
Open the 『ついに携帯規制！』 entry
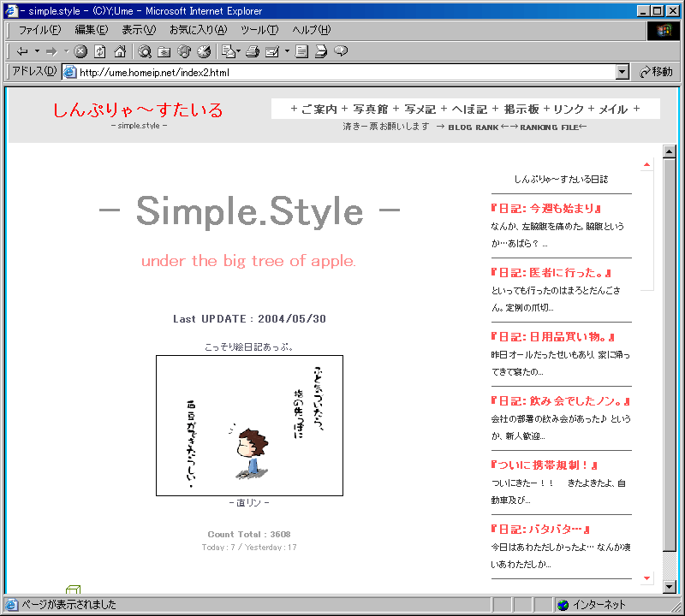544,465
